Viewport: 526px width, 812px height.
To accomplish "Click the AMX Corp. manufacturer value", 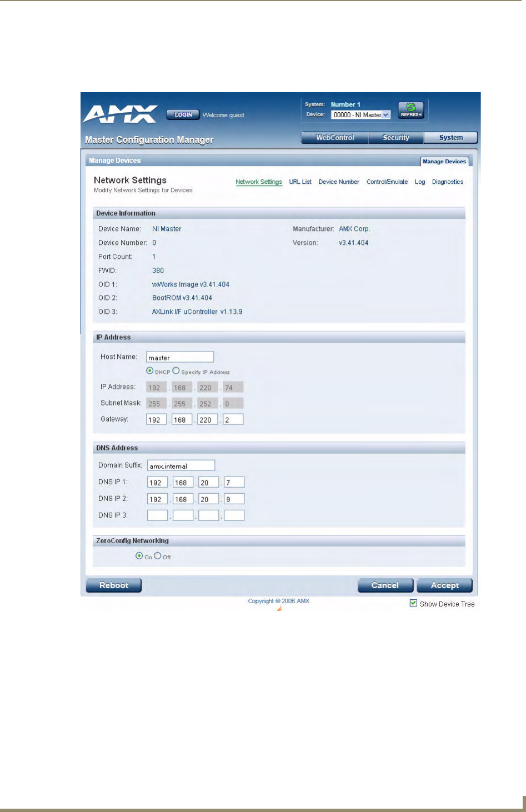I will [x=354, y=229].
